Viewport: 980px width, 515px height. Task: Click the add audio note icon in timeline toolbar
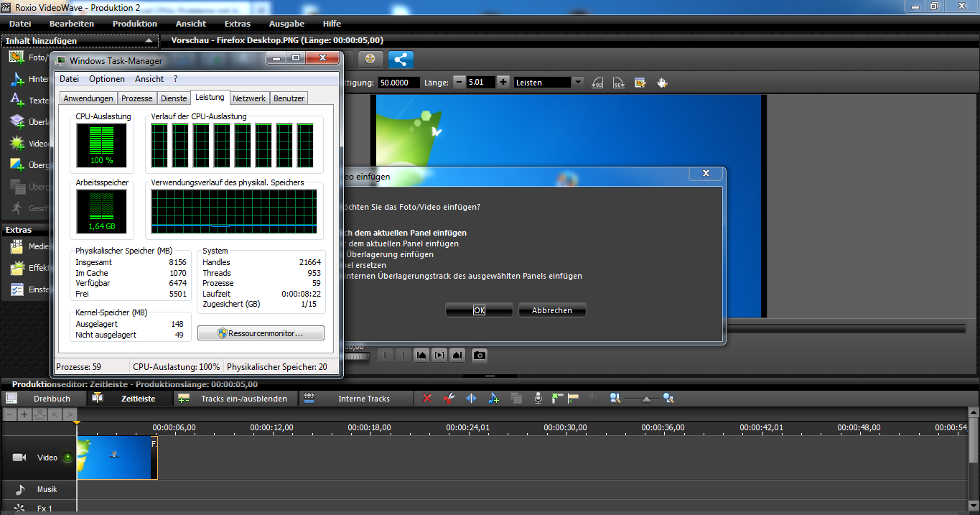click(x=493, y=398)
